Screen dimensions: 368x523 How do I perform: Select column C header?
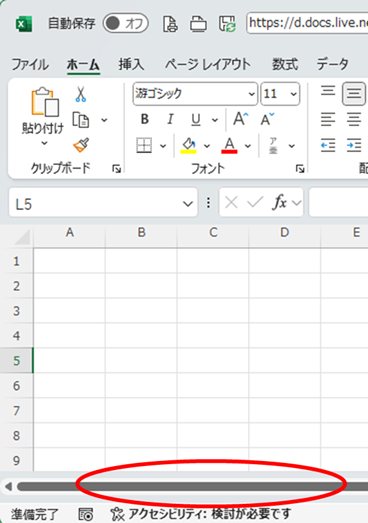[x=213, y=232]
